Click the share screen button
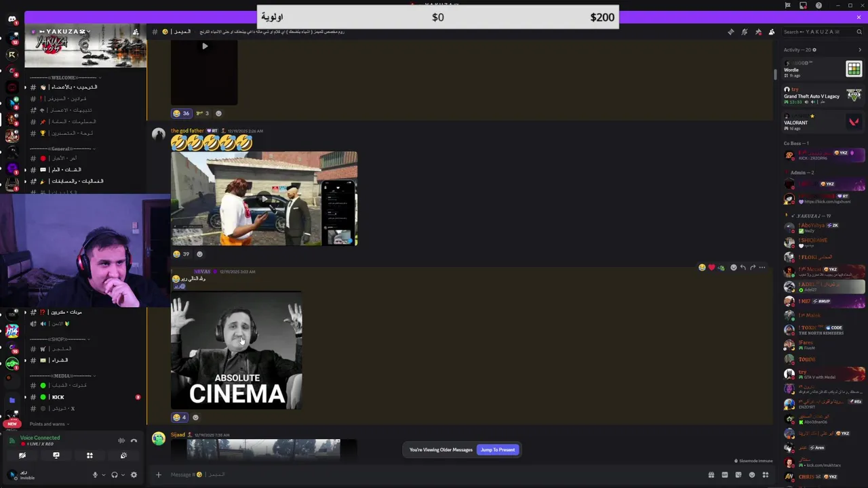This screenshot has height=488, width=868. point(56,455)
